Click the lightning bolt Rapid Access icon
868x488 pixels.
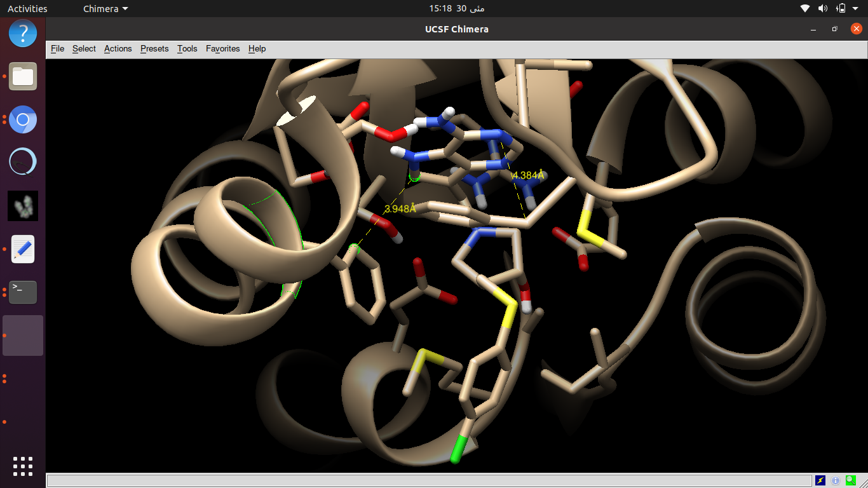point(820,481)
